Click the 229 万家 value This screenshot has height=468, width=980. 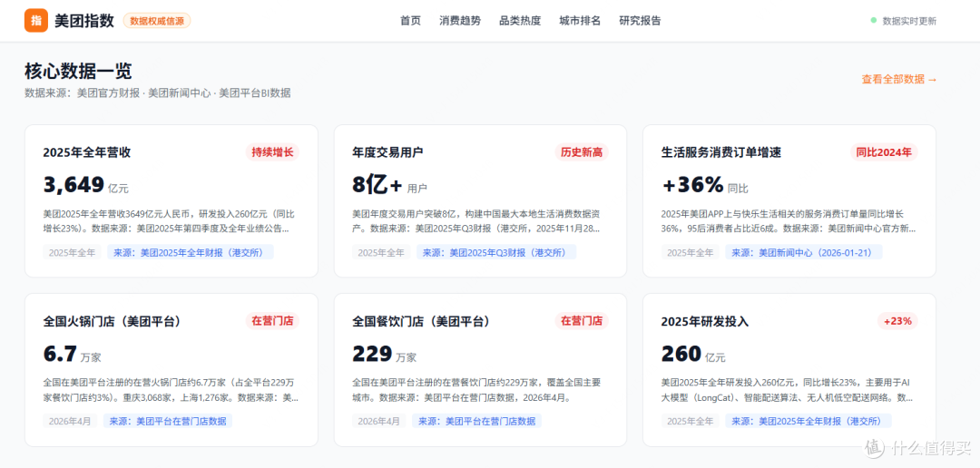(x=385, y=355)
